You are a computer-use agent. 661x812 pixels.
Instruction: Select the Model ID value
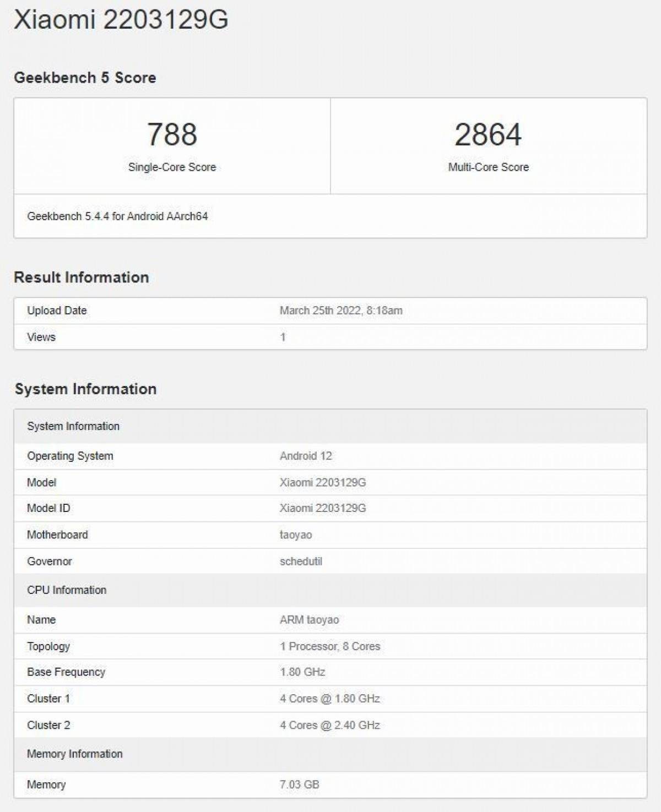[323, 508]
